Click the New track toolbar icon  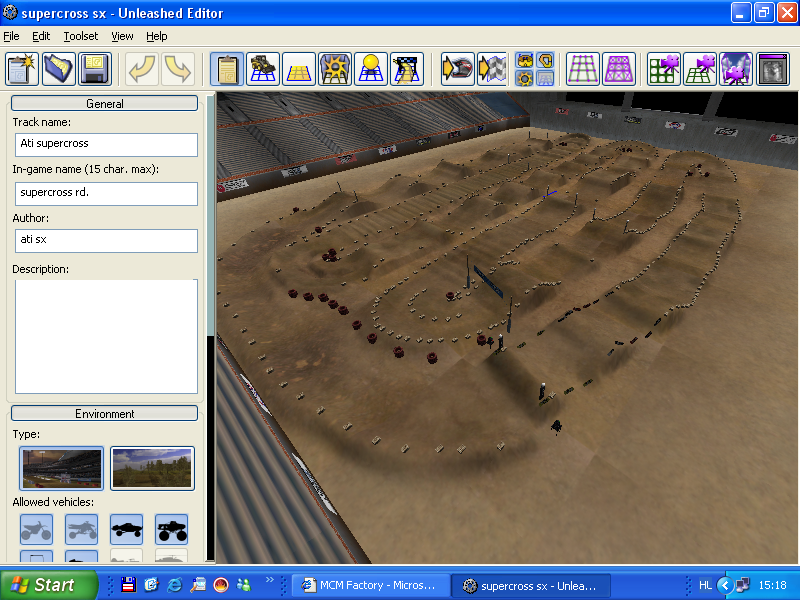(22, 69)
